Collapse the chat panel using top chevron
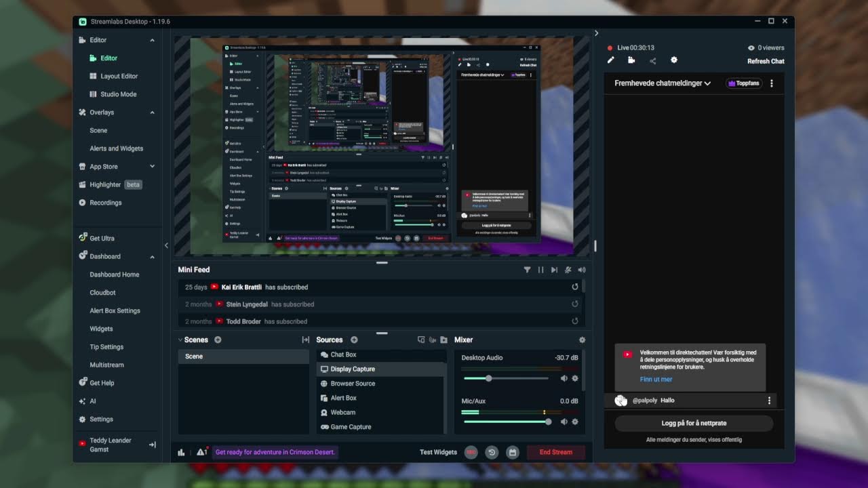Viewport: 868px width, 488px height. coord(597,33)
